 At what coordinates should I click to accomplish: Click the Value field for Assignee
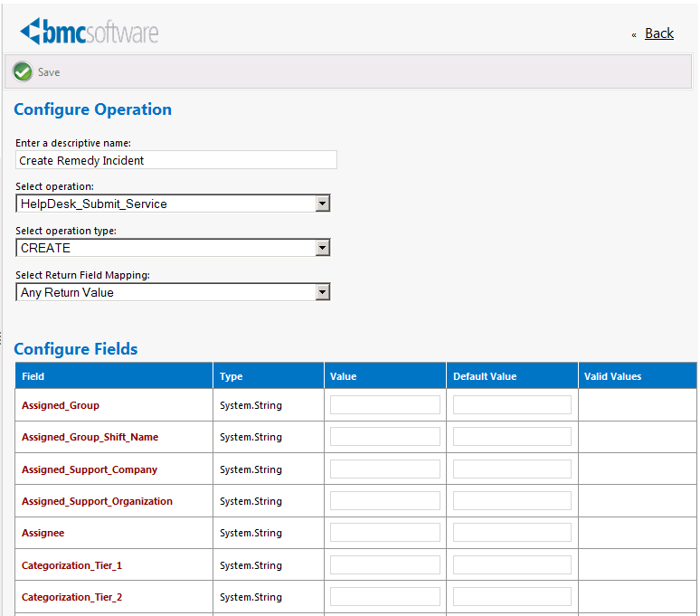384,533
